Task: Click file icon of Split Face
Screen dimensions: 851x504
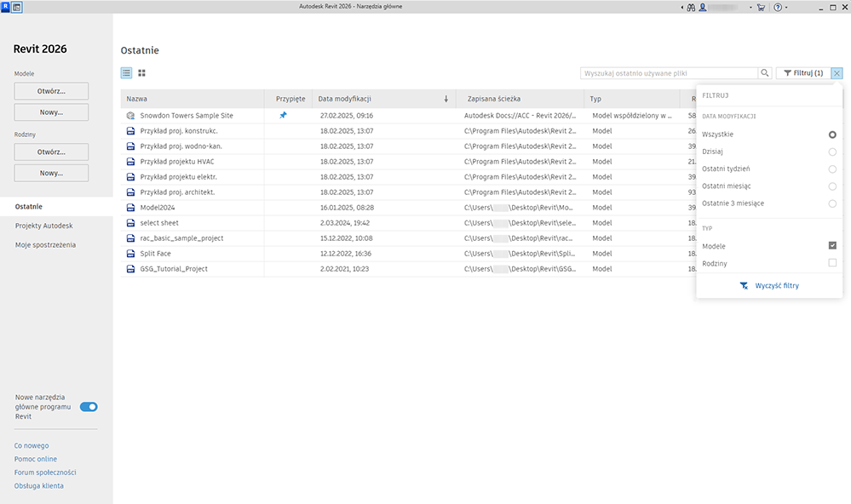Action: pos(130,254)
